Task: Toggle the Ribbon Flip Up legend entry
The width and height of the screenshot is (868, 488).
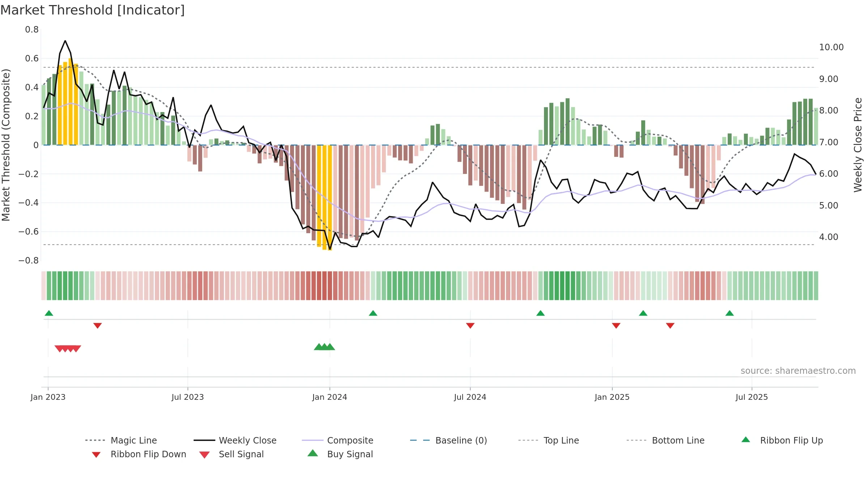Action: point(782,440)
